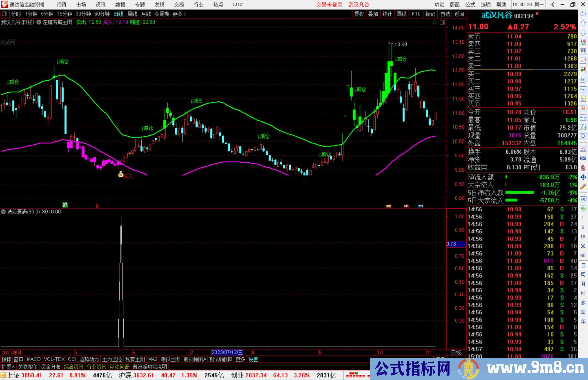Open the 行情 menu in top bar
Viewport: 588px width, 380px height.
(x=62, y=5)
